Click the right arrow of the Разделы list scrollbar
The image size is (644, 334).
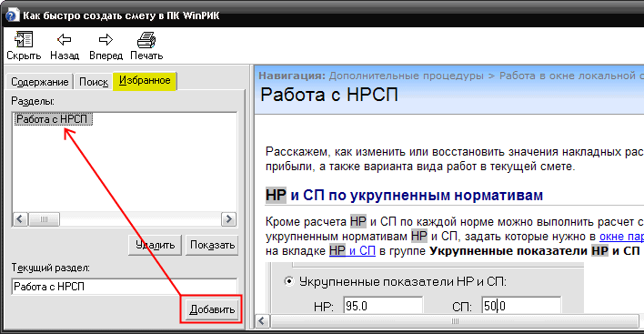[x=229, y=219]
